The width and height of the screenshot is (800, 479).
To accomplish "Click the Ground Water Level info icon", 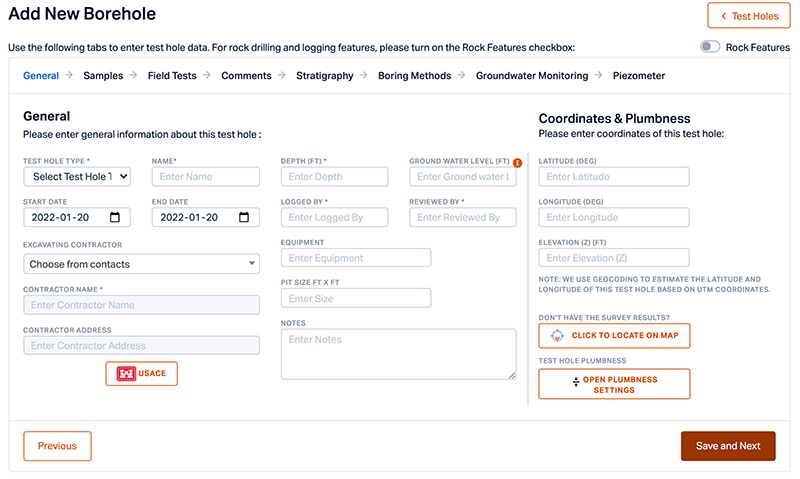I will pos(517,163).
